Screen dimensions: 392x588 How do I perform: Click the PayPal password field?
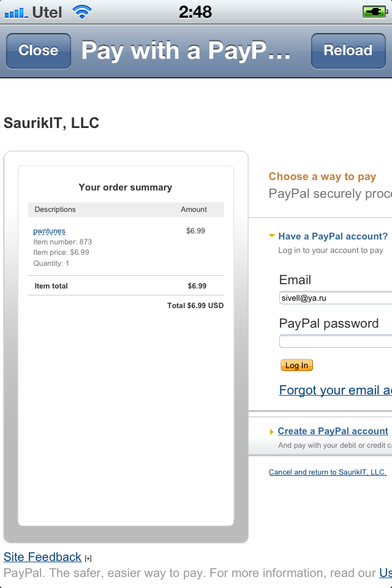click(x=335, y=341)
